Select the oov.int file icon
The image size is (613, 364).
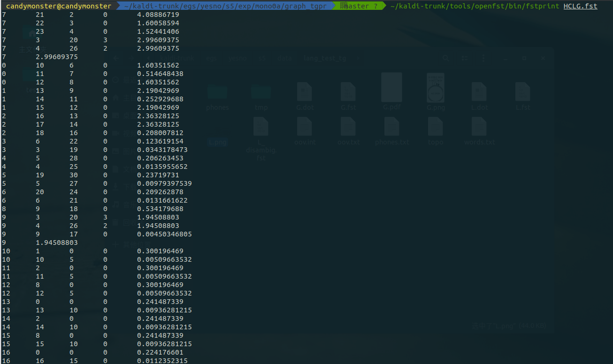coord(304,127)
